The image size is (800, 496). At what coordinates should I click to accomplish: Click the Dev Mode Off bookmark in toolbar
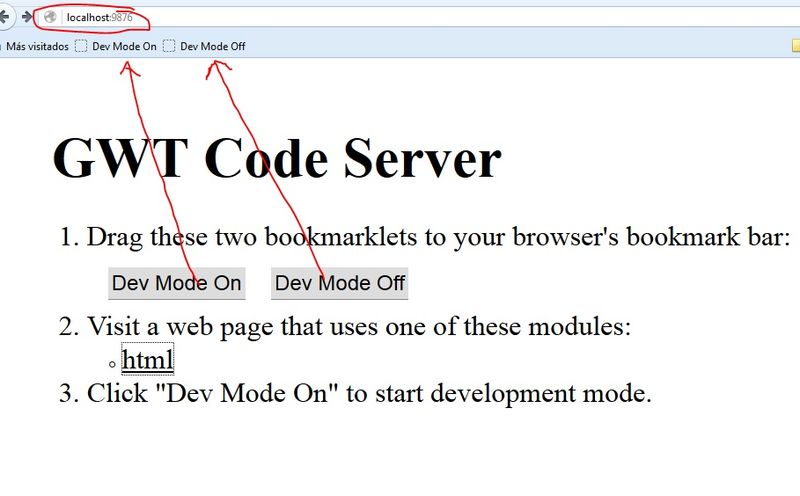point(204,46)
